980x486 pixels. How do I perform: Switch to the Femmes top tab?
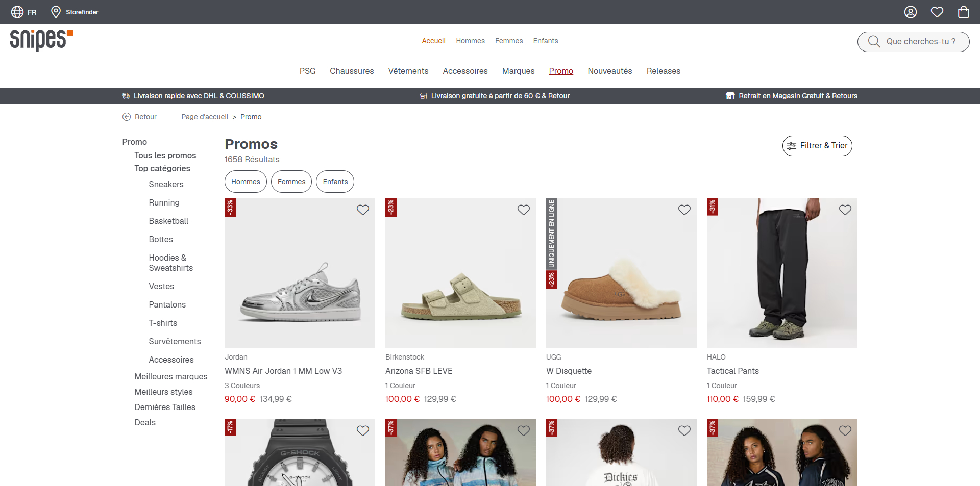click(x=509, y=41)
